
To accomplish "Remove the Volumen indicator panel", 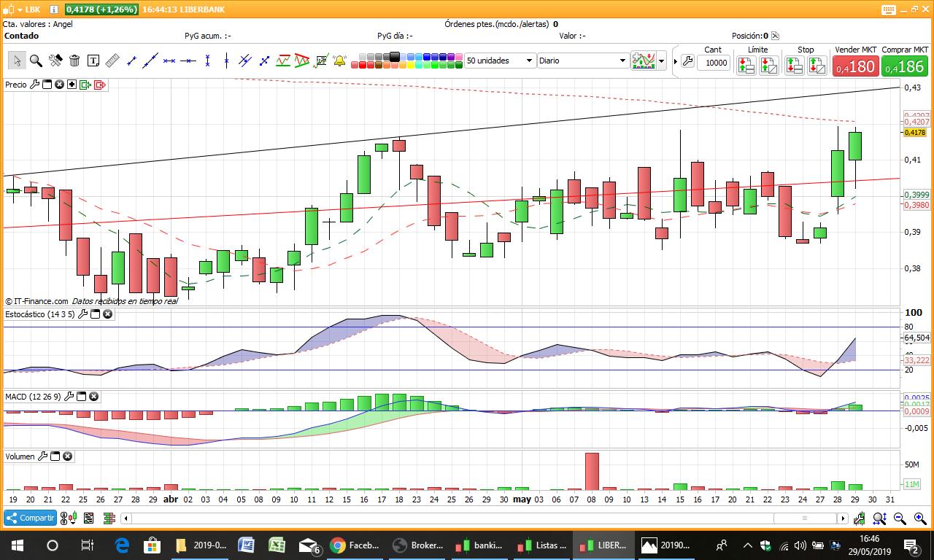I will pyautogui.click(x=67, y=456).
